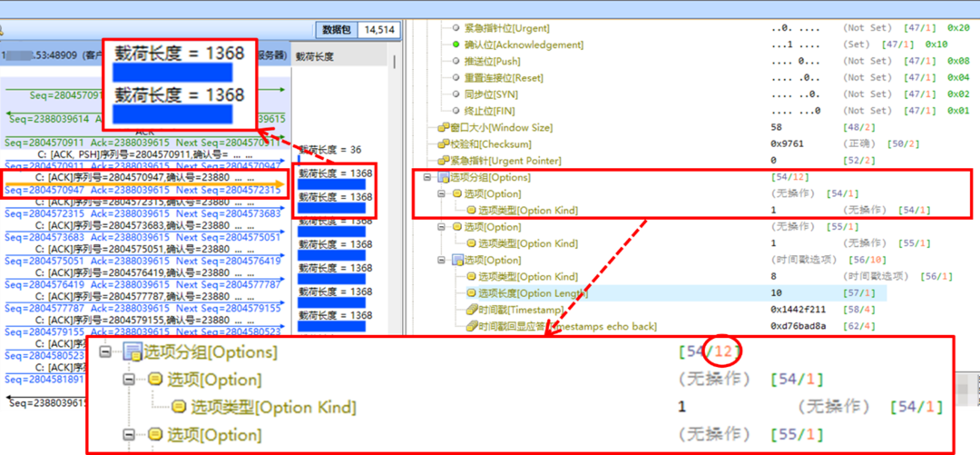Select the arrow ending Next Seq=2804576419
This screenshot has height=455, width=980.
point(143,261)
